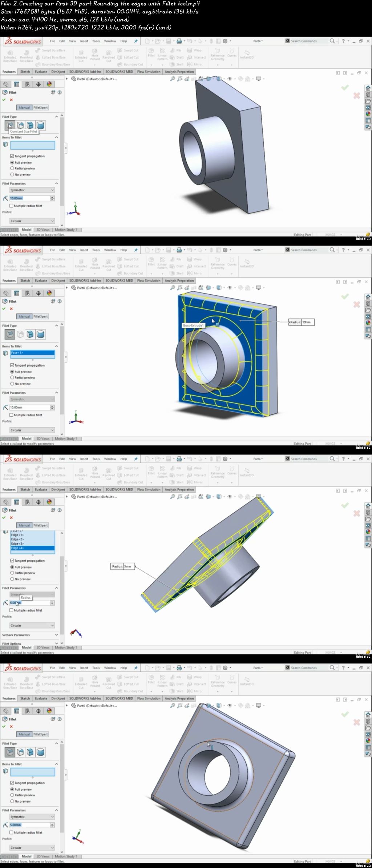Click radius spinner arrows beside 10.00mm, 00:00:22 frame
Viewport: 372px width, 868px height.
click(x=52, y=198)
